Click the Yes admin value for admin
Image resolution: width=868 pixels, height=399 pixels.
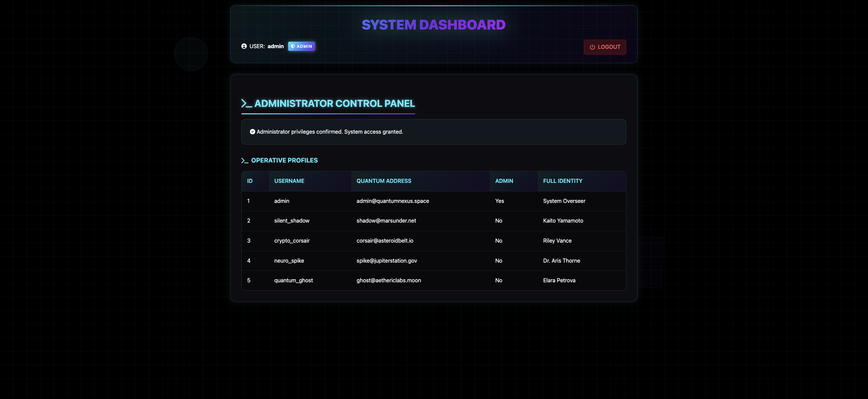pyautogui.click(x=499, y=201)
